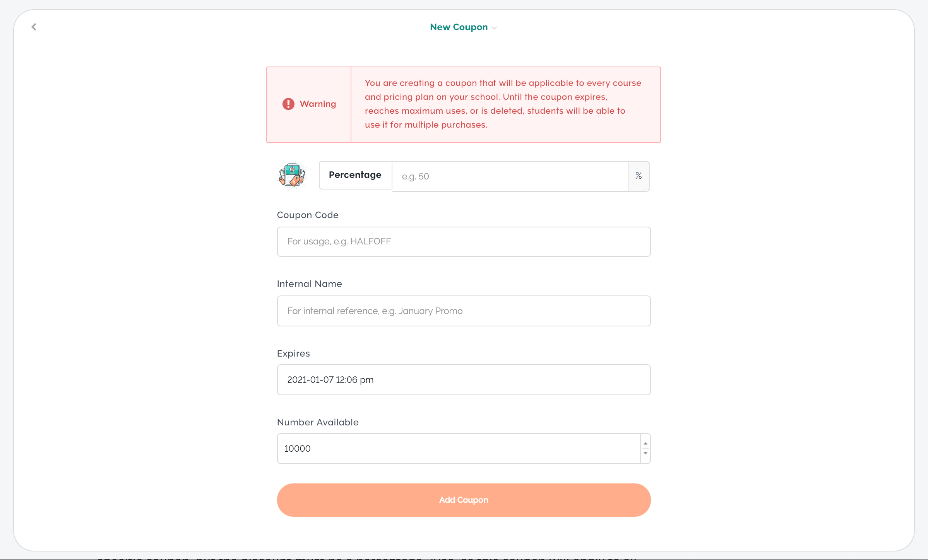Viewport: 928px width, 560px height.
Task: Click the Coupon Code input field
Action: [x=464, y=241]
